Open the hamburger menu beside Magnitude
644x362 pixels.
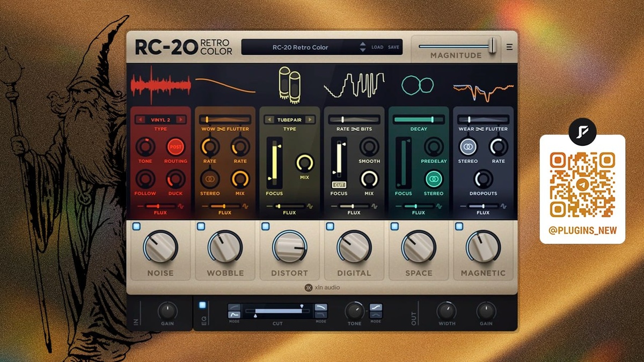point(509,47)
